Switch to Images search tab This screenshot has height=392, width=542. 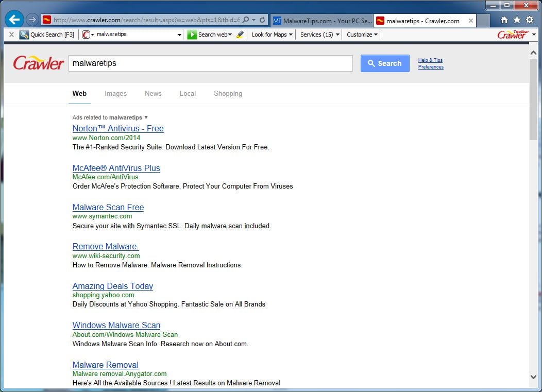pos(115,93)
